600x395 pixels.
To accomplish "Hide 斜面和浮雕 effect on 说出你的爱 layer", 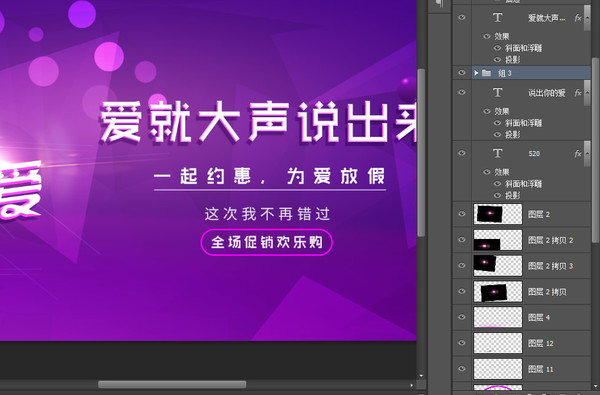I will 497,123.
